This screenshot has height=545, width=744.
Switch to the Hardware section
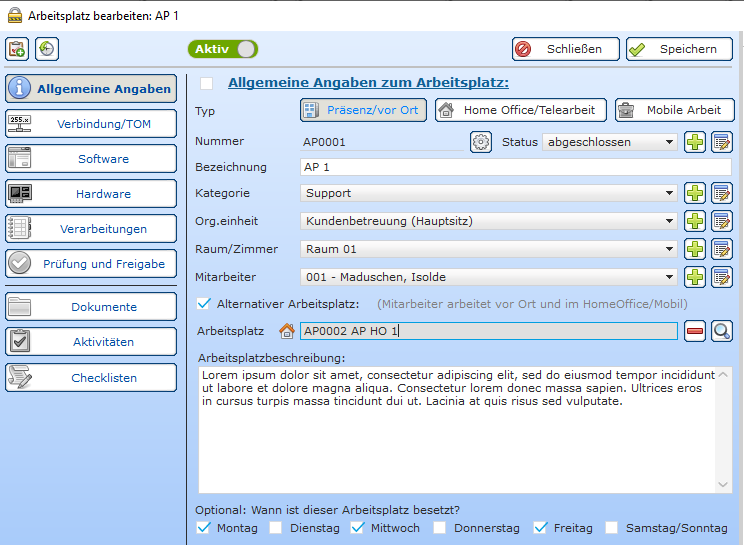91,194
